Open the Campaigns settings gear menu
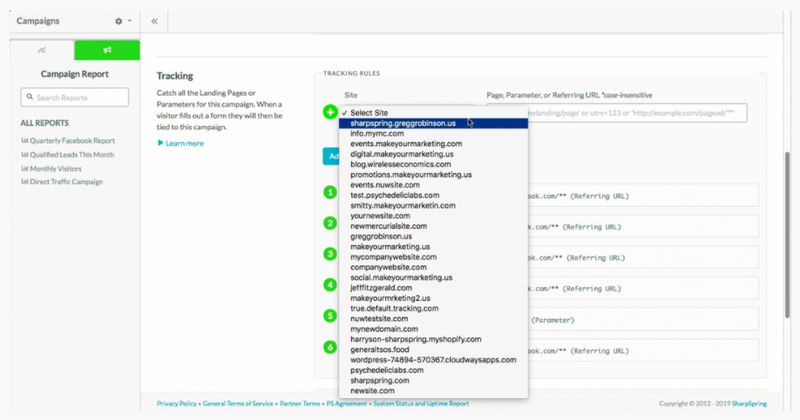 (x=122, y=21)
